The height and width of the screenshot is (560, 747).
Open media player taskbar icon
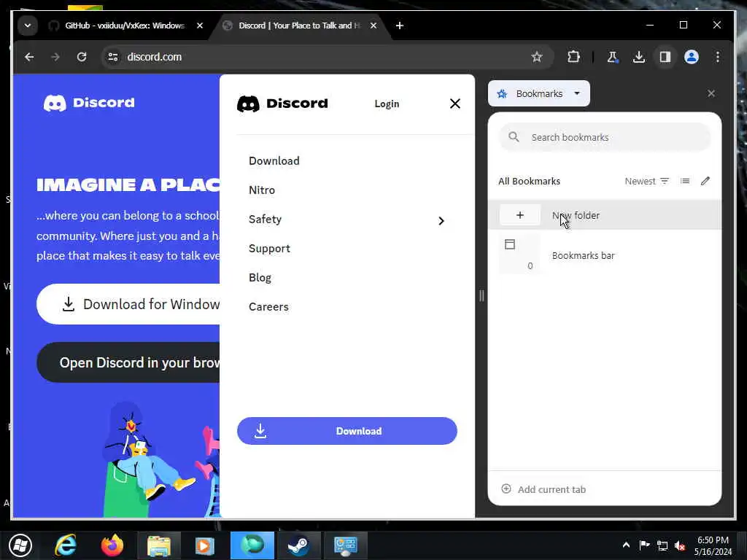[x=205, y=545]
